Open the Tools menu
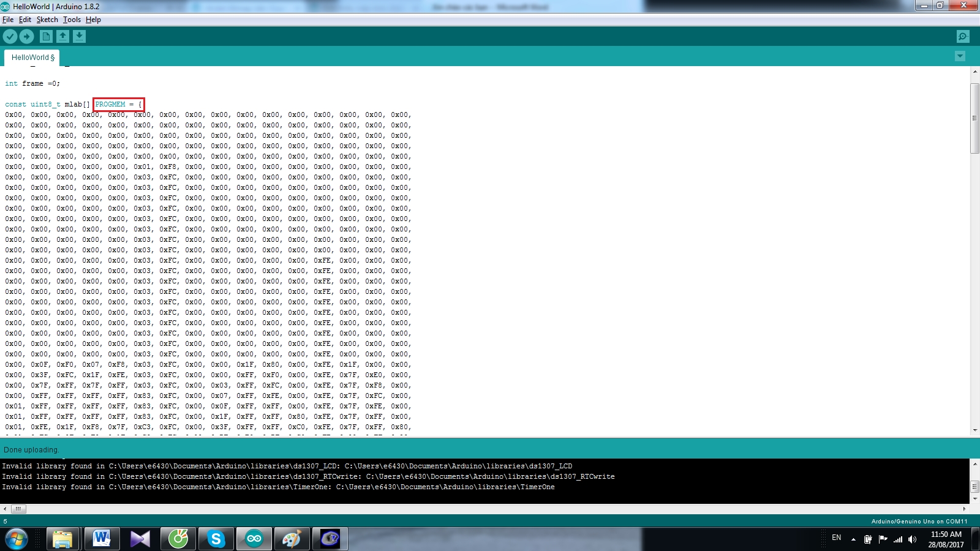The image size is (980, 551). click(72, 20)
